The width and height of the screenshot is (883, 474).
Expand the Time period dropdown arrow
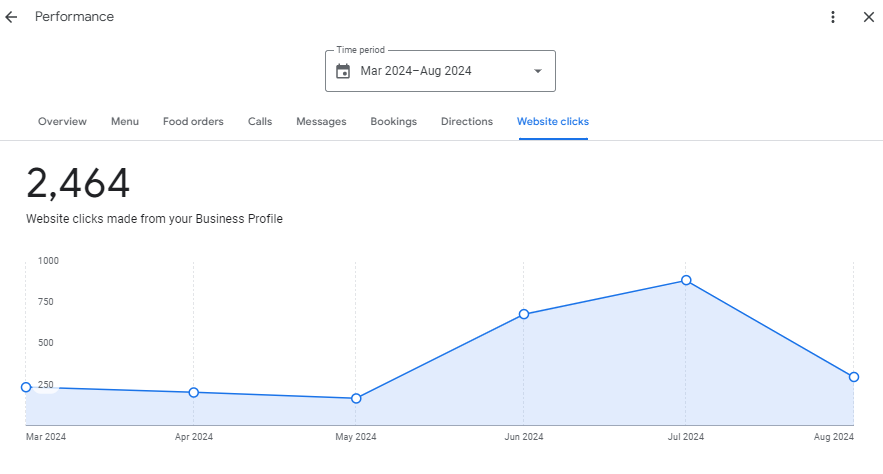click(537, 71)
